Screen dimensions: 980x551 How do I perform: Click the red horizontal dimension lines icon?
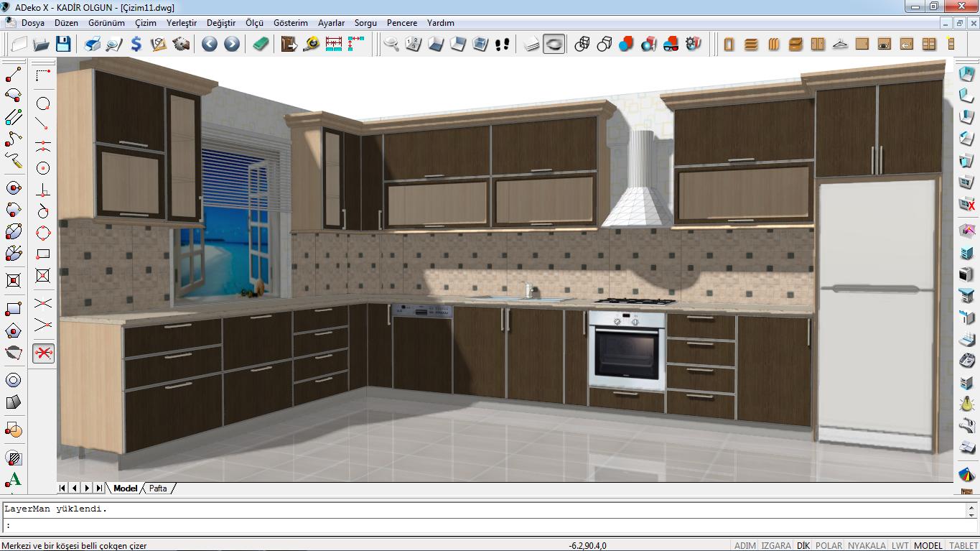[x=334, y=45]
